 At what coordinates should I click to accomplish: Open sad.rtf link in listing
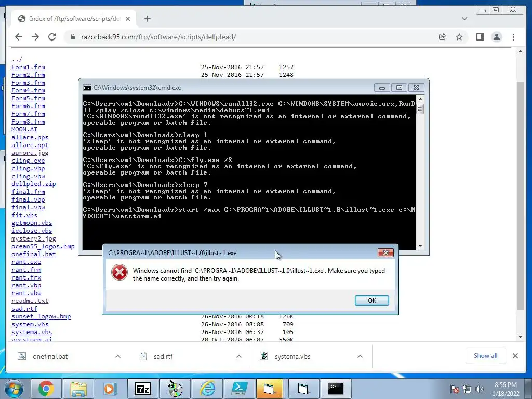click(x=24, y=309)
